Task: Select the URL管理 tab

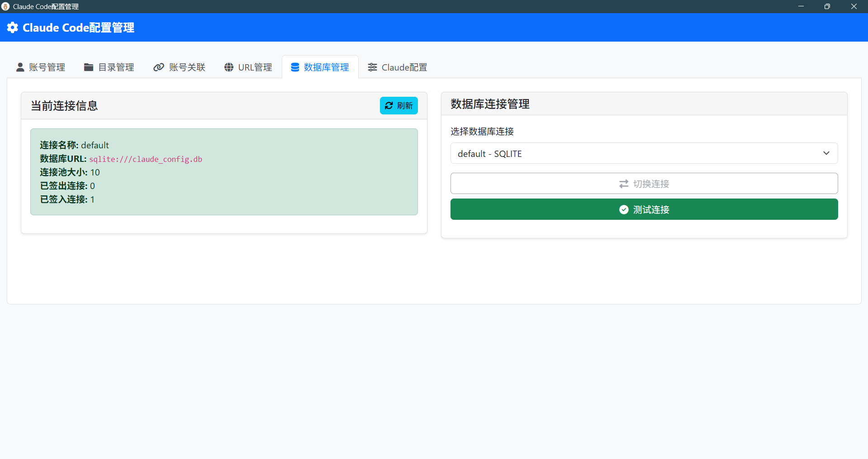Action: (x=248, y=67)
